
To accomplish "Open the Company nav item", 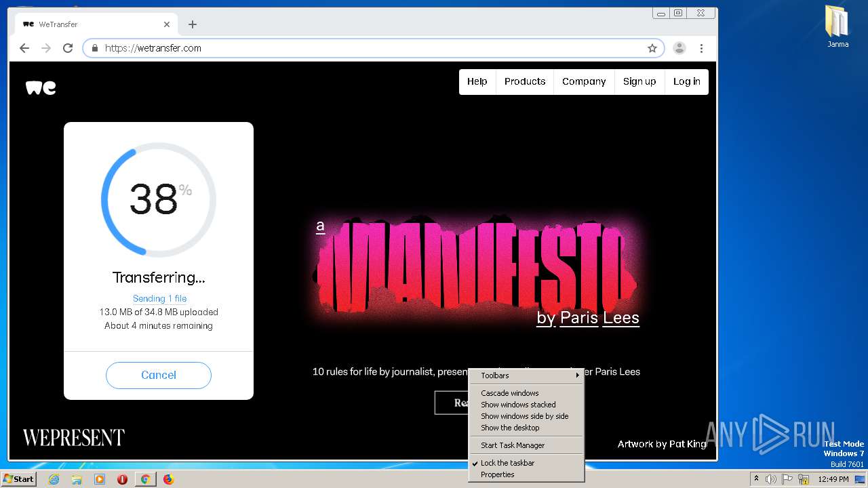I will coord(584,81).
